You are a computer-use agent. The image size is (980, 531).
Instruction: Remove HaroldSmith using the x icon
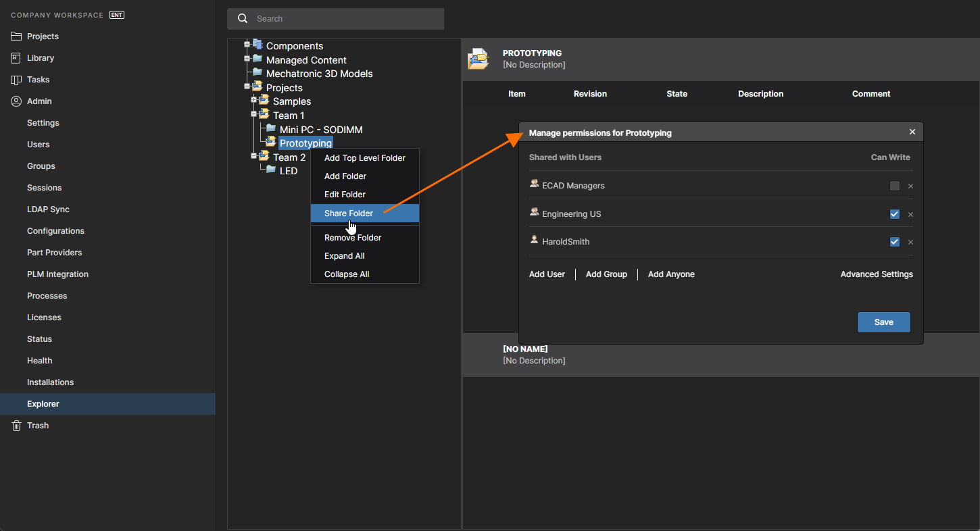coord(910,243)
